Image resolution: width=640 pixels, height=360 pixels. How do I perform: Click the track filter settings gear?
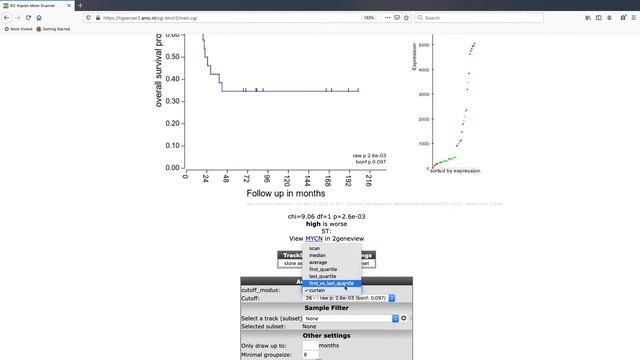tap(404, 318)
